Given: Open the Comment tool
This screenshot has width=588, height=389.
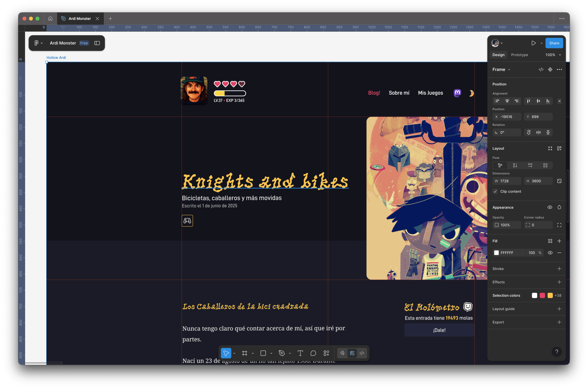Looking at the screenshot, I should 313,353.
